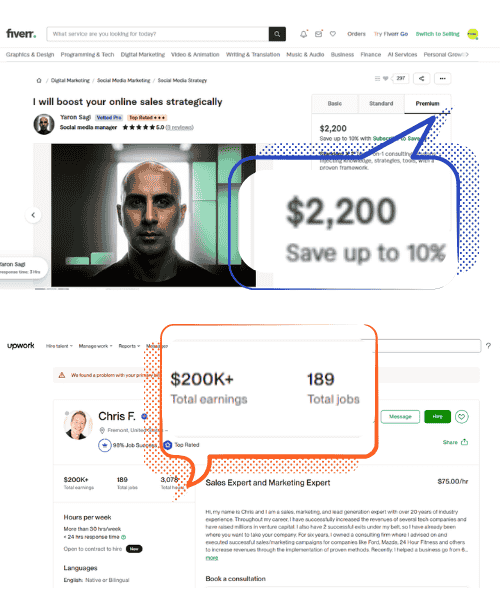
Task: Expand the Manage work dropdown
Action: click(95, 346)
